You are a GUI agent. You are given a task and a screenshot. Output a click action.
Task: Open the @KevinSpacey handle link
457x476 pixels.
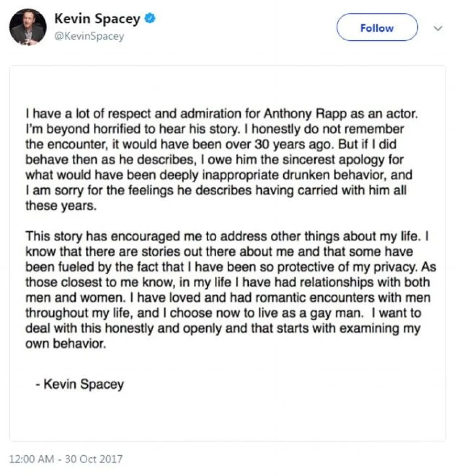tap(89, 36)
